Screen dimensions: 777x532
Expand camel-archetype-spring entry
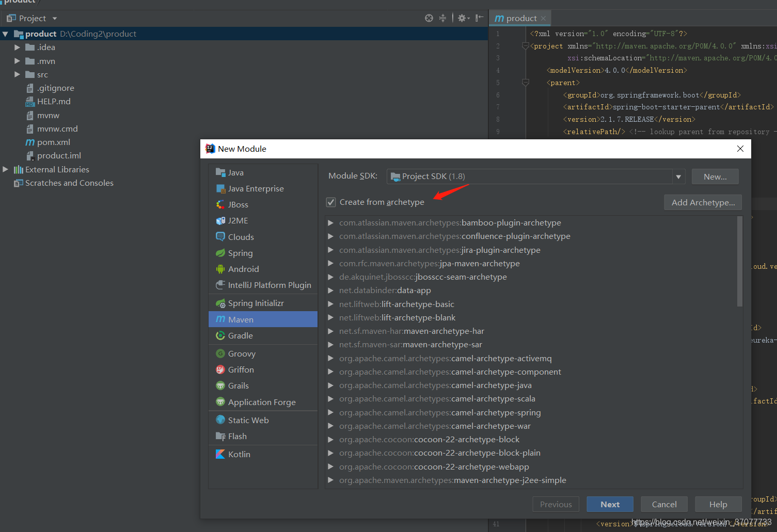point(330,412)
